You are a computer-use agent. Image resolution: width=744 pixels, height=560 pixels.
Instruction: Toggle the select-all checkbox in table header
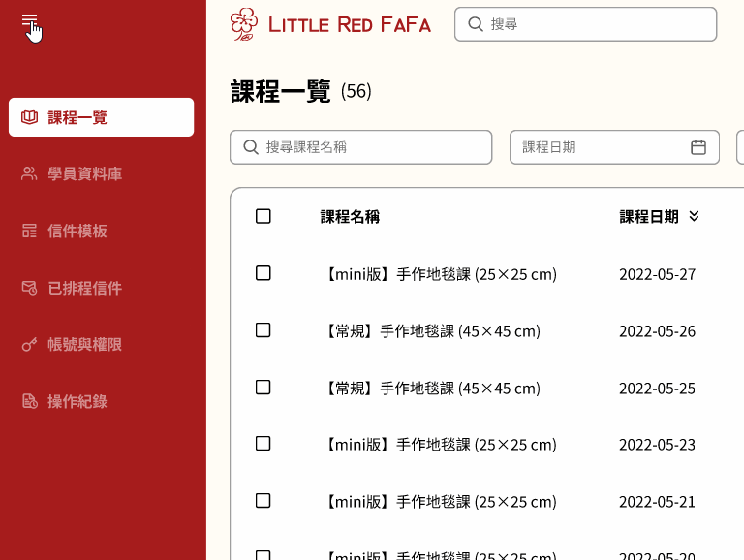[x=263, y=216]
